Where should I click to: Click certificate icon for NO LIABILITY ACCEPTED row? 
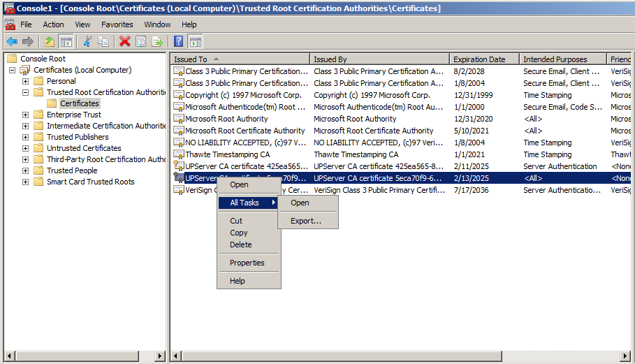[179, 143]
